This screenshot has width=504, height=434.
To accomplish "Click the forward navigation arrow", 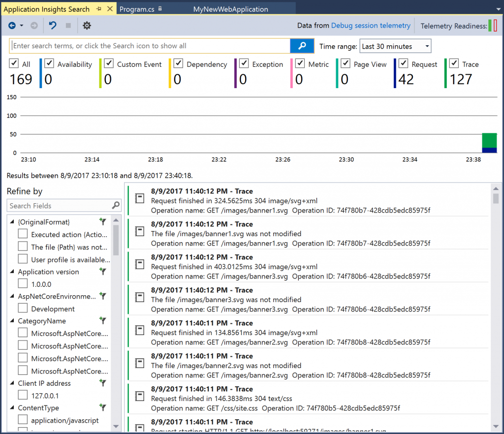I will (x=34, y=26).
